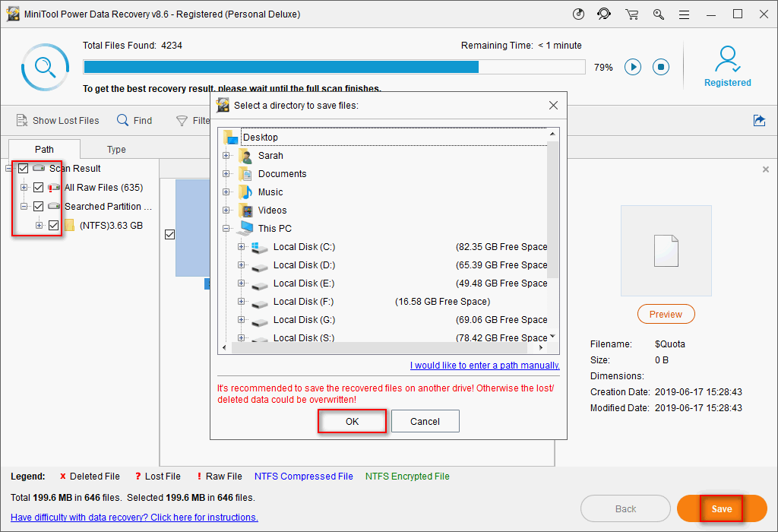Click Show Lost Files toolbar button

pyautogui.click(x=58, y=120)
